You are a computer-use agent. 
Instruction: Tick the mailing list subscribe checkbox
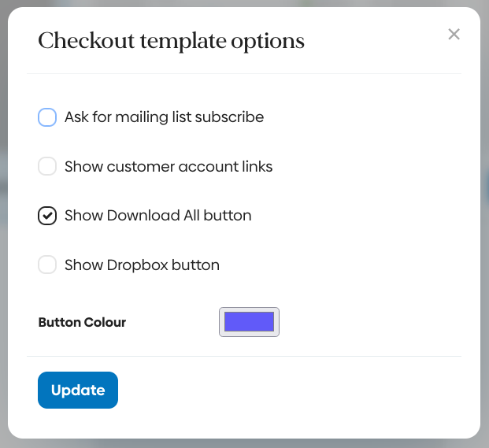[47, 117]
